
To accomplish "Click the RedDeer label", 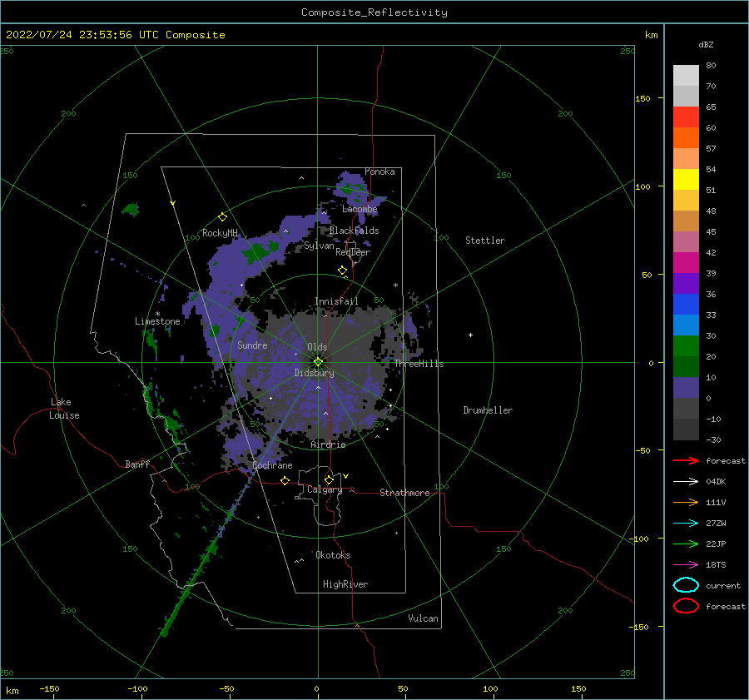I will click(353, 252).
